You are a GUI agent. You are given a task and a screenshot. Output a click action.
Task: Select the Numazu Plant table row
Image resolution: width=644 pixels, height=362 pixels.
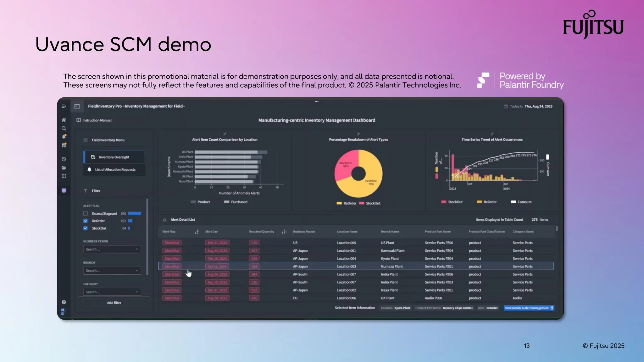[356, 266]
